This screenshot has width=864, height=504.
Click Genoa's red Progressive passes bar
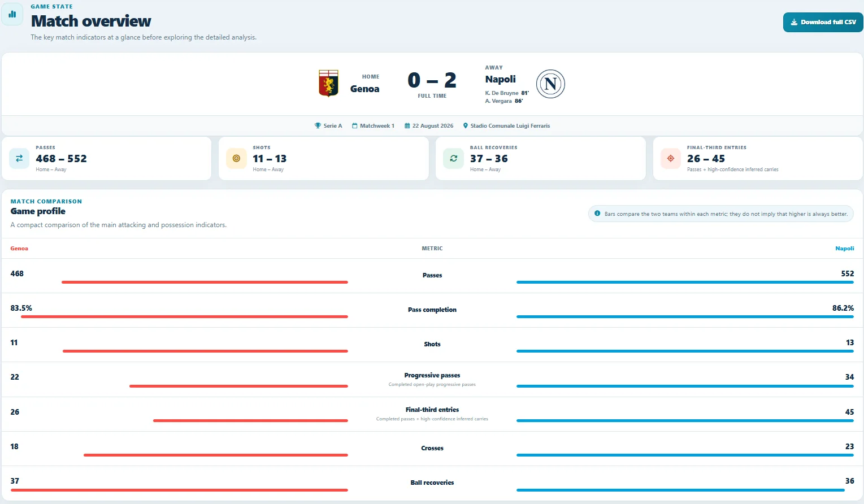coord(238,386)
